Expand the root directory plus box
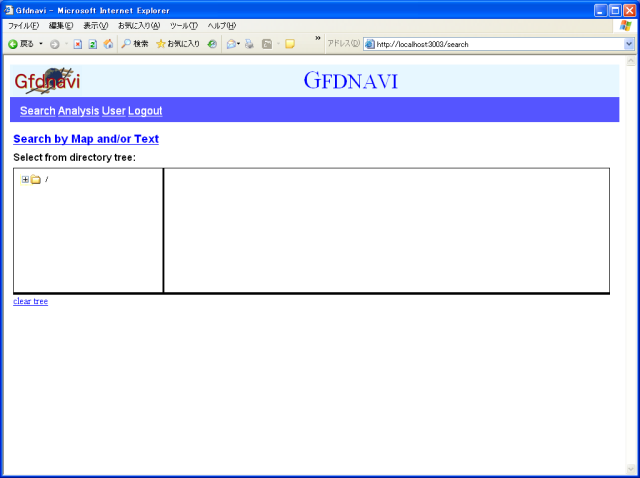This screenshot has height=478, width=640. (x=25, y=179)
